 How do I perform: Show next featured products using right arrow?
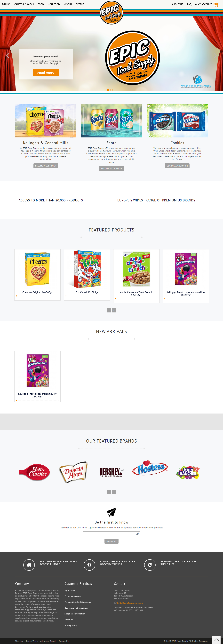pyautogui.click(x=114, y=310)
